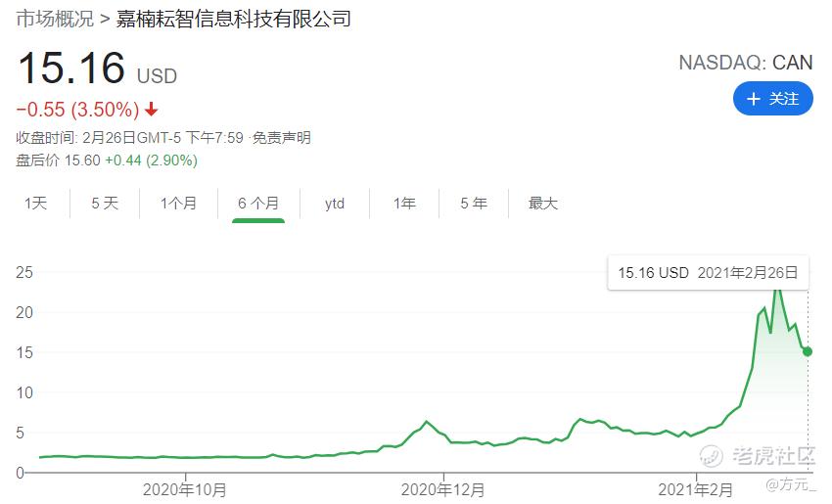Choose the 1个月 range tab
The image size is (832, 504).
click(x=179, y=204)
